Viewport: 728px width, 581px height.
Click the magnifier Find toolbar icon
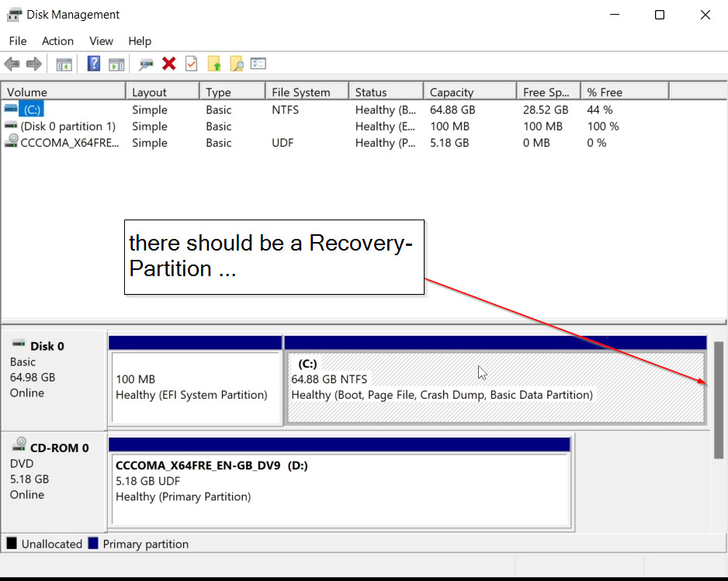[236, 64]
